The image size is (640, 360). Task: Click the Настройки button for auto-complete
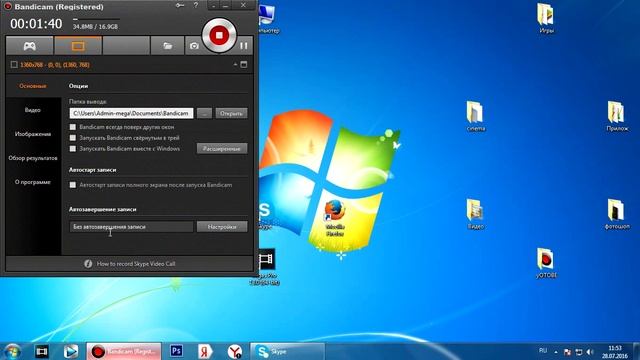pyautogui.click(x=222, y=227)
